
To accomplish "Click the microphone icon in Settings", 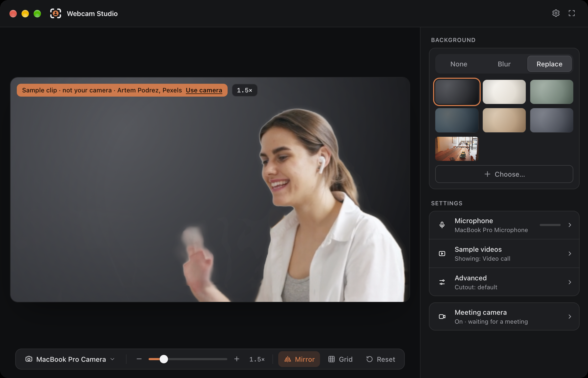I will click(x=442, y=225).
